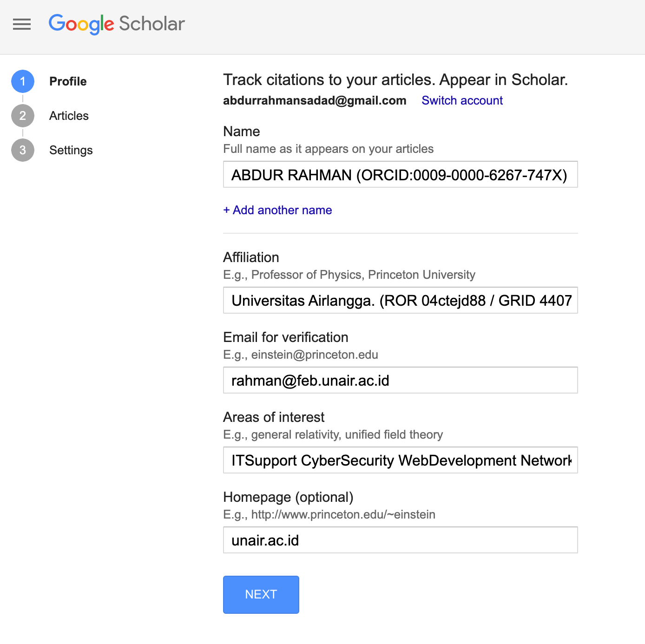The height and width of the screenshot is (644, 645).
Task: Click the page heading about tracking citations
Action: tap(395, 80)
